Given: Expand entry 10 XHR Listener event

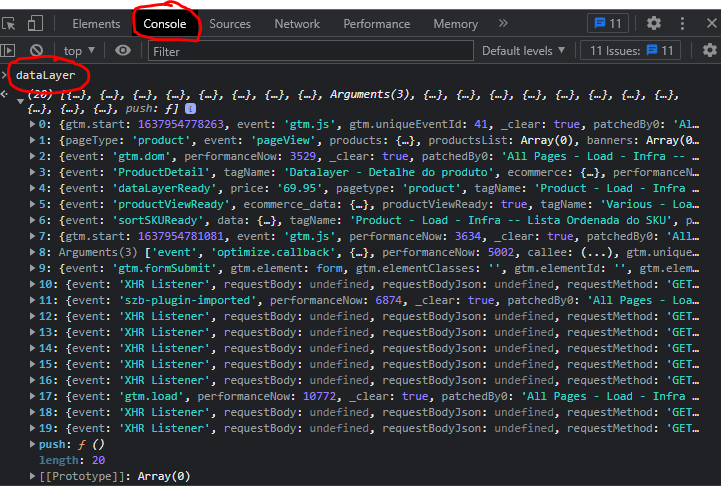Looking at the screenshot, I should pyautogui.click(x=32, y=284).
